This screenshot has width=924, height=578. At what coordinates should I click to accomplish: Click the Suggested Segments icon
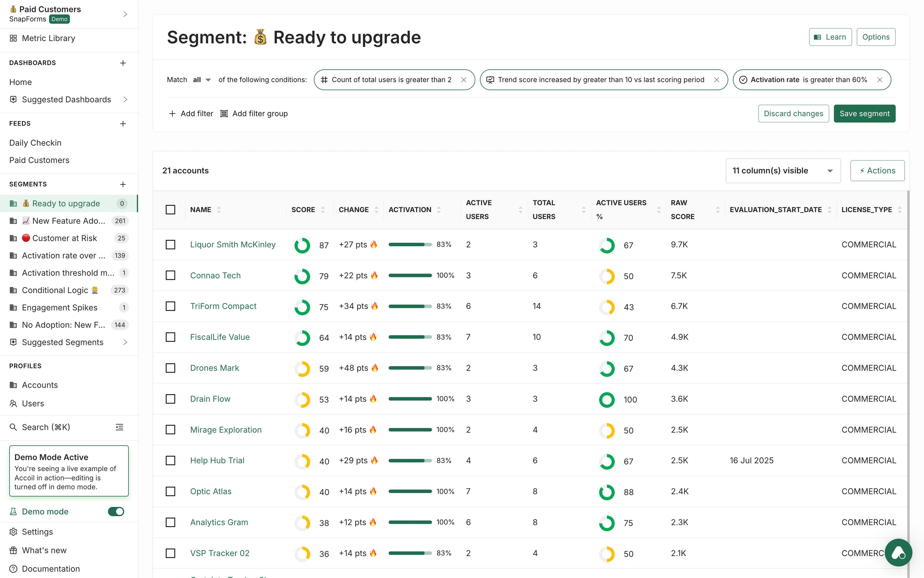point(13,342)
